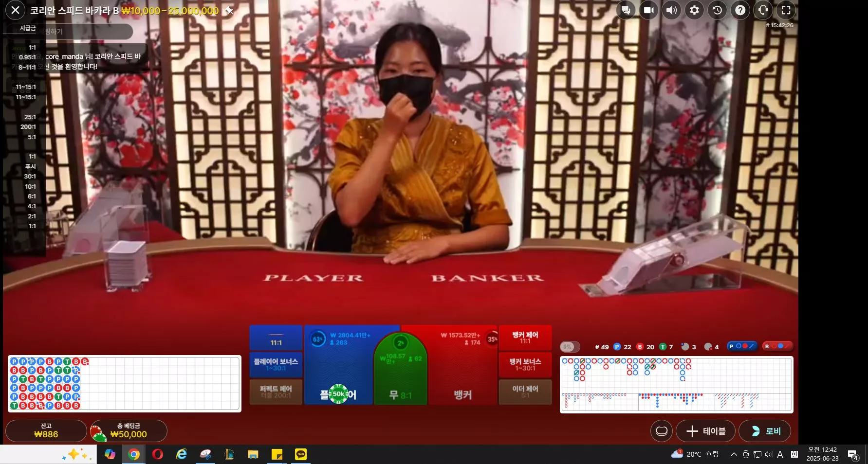Screen dimensions: 868x464
Task: Click the Player 63% percentage ring
Action: click(317, 339)
